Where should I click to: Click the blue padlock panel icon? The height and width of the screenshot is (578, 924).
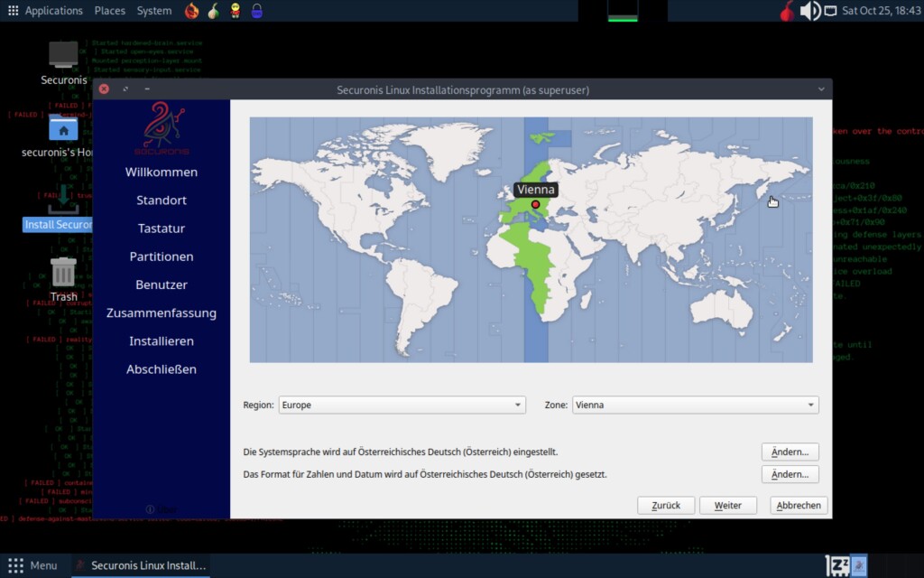tap(256, 11)
